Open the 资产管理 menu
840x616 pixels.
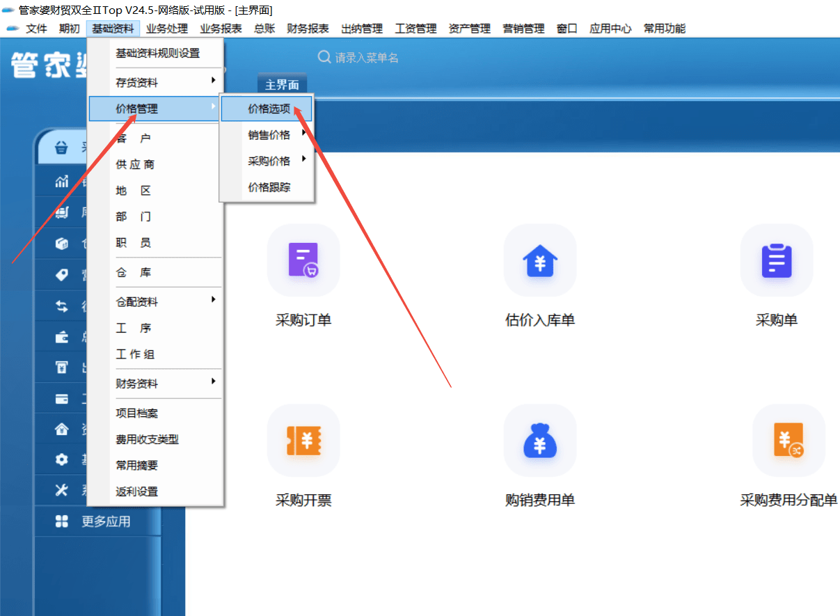pos(470,29)
